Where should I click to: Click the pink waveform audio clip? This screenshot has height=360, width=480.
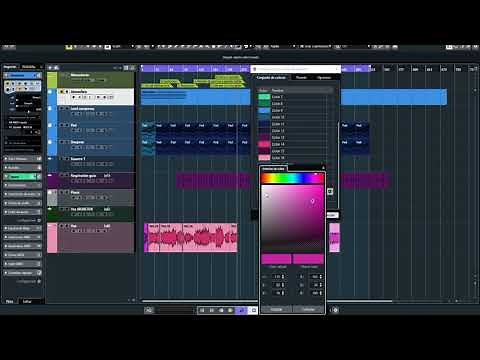(x=191, y=238)
